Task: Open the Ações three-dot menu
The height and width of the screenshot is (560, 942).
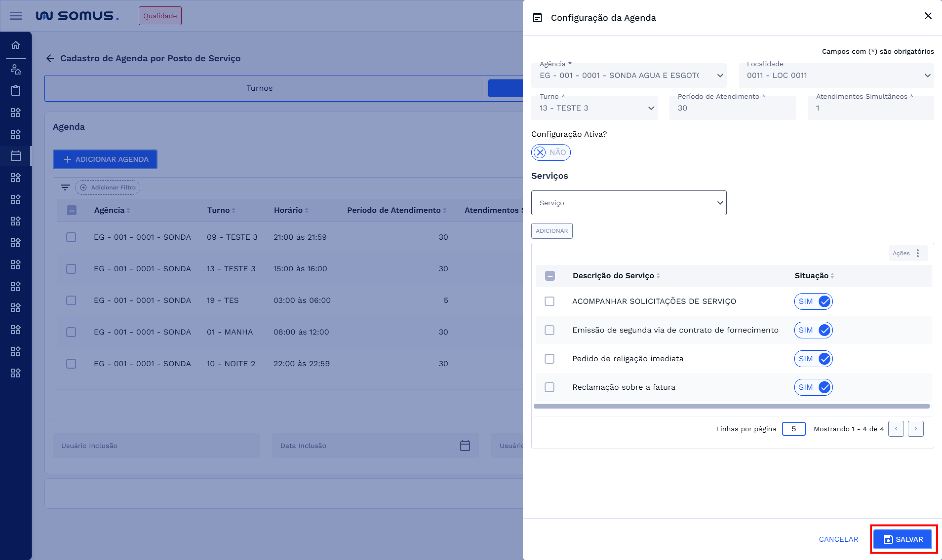Action: [918, 253]
